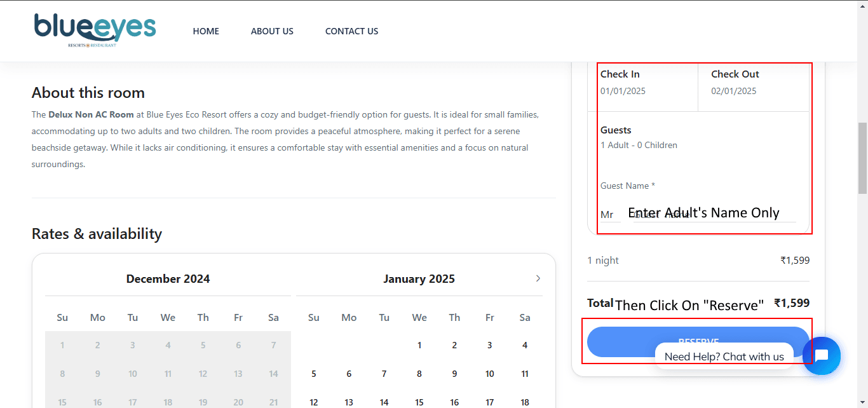Pick January 10 in the calendar
Screen dimensions: 868x408
click(x=489, y=374)
